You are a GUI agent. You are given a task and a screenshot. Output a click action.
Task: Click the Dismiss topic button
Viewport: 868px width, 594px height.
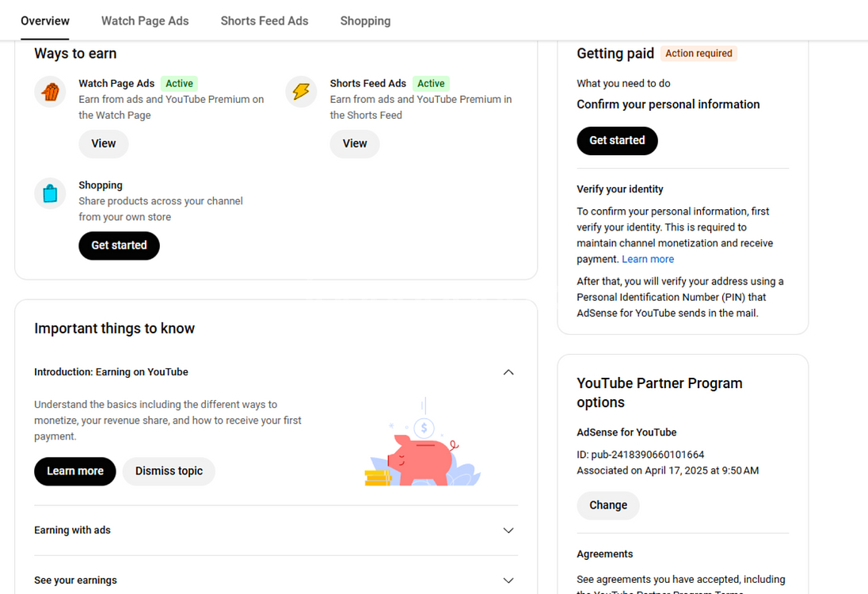(169, 472)
